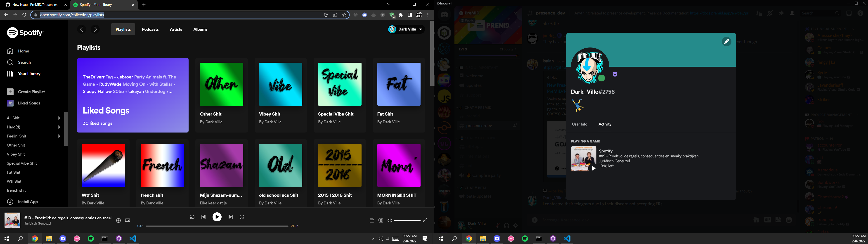The image size is (868, 244).
Task: Open the Dark Ville account dropdown
Action: tap(406, 29)
